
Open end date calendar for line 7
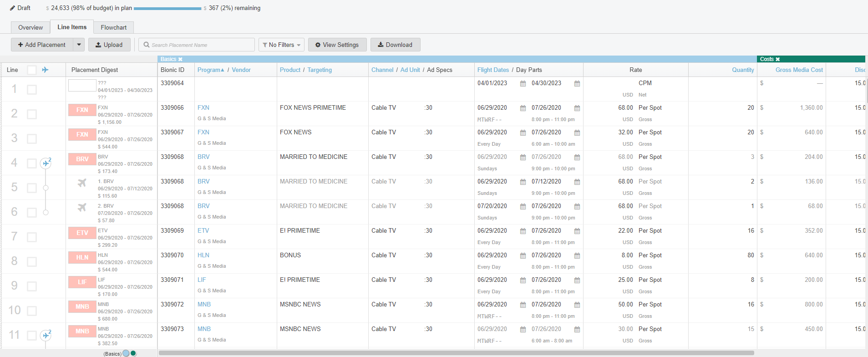[x=577, y=231]
